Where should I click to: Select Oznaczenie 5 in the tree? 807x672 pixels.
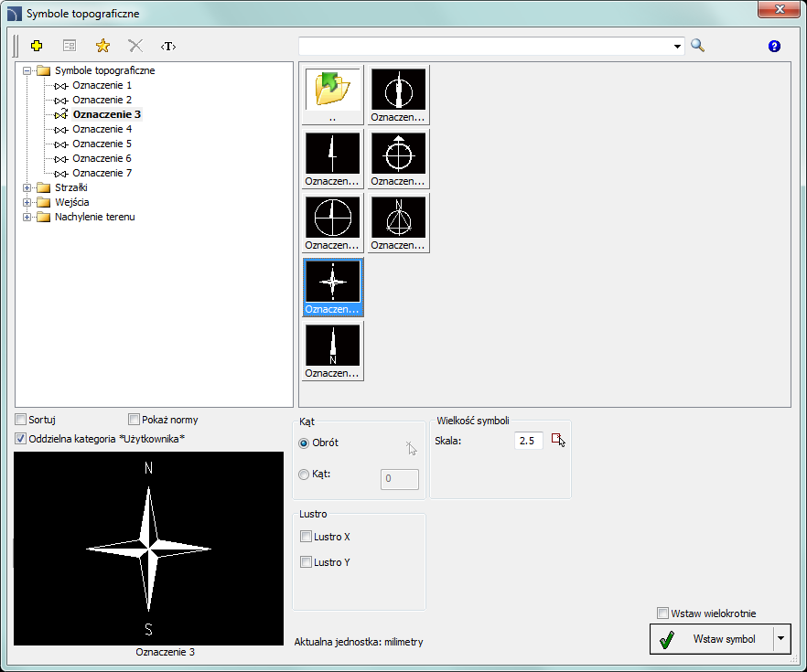click(102, 144)
